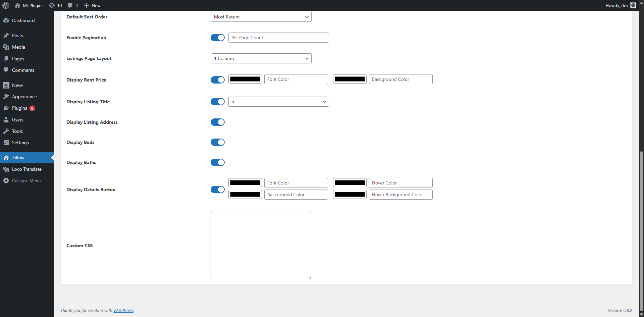644x317 pixels.
Task: Toggle Enable Pagination switch
Action: point(218,38)
